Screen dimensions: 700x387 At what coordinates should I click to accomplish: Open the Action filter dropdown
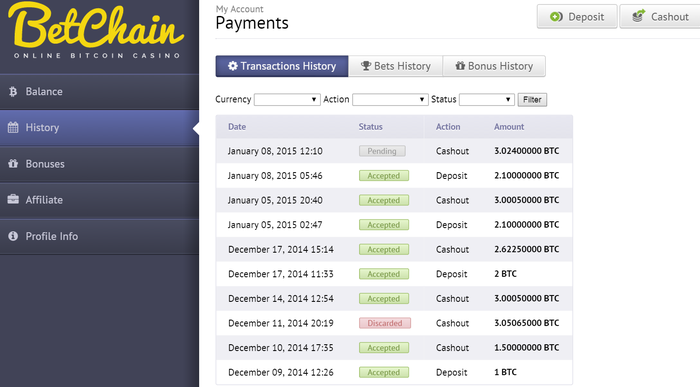[390, 99]
